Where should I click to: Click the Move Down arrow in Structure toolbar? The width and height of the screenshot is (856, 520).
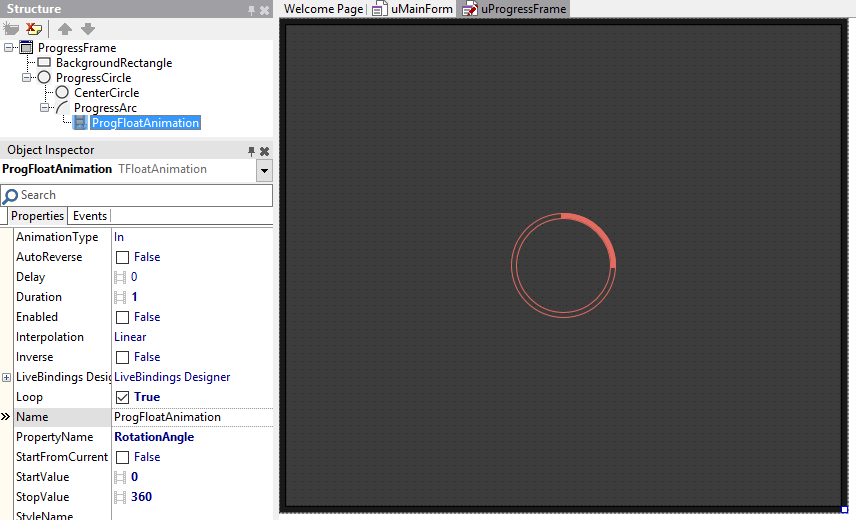[88, 29]
